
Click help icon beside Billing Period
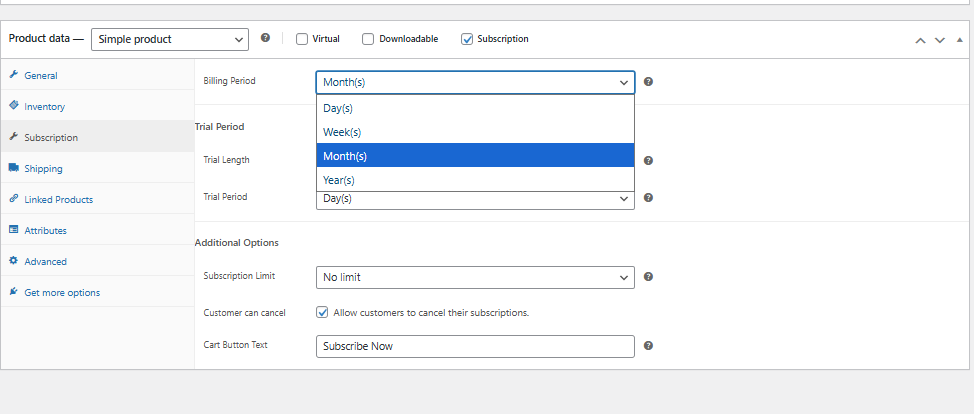pyautogui.click(x=648, y=81)
